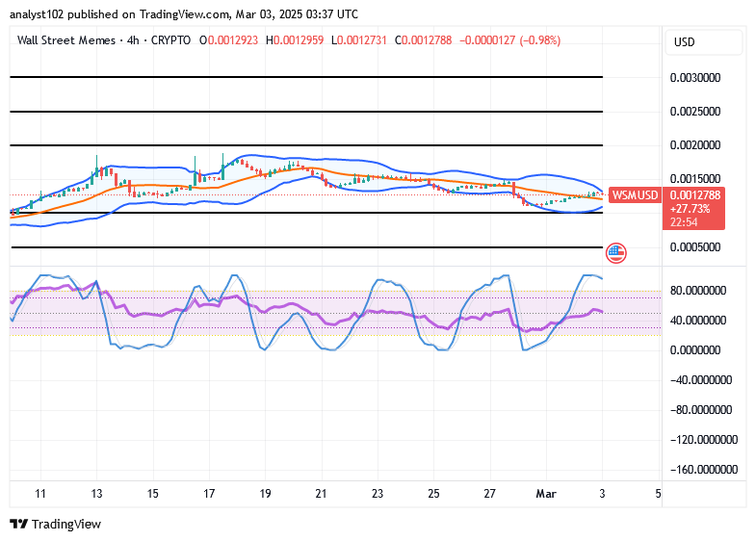
Task: Click the high value H0.0012959
Action: click(295, 40)
